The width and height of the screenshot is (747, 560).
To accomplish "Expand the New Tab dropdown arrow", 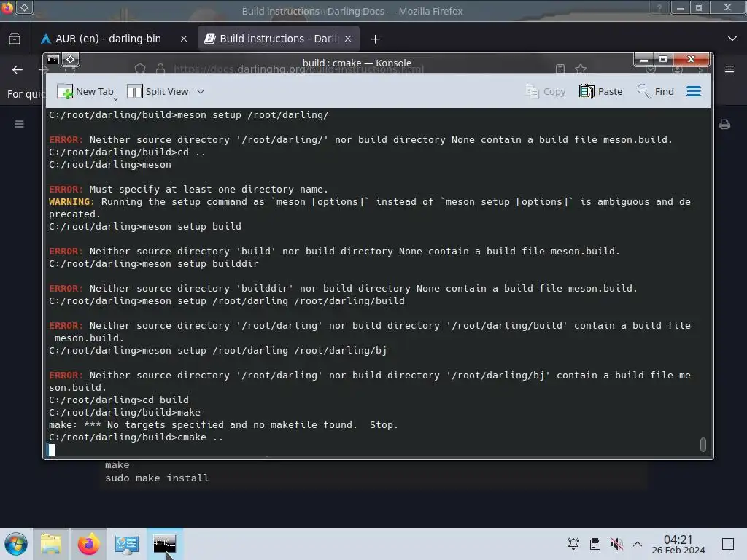I will click(115, 99).
